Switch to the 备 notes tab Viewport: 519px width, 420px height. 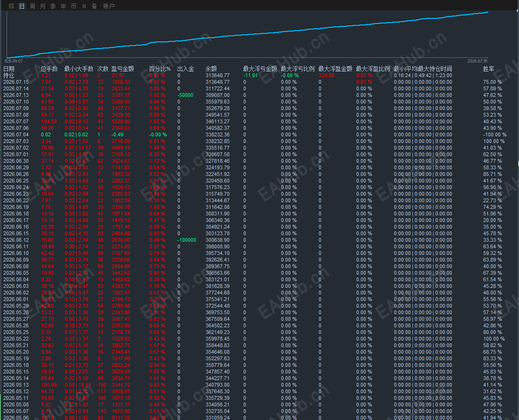coord(94,6)
